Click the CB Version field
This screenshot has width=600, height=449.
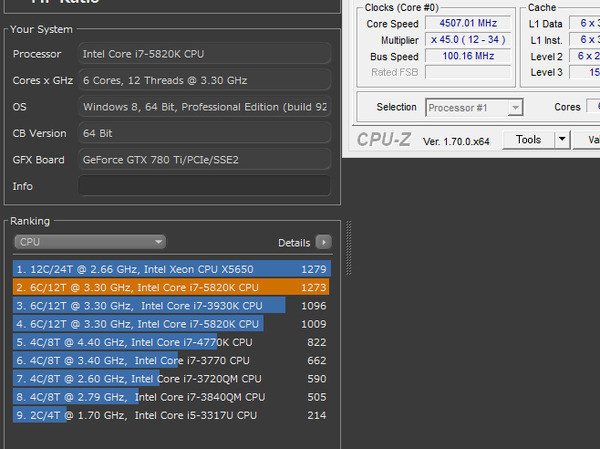click(x=205, y=133)
